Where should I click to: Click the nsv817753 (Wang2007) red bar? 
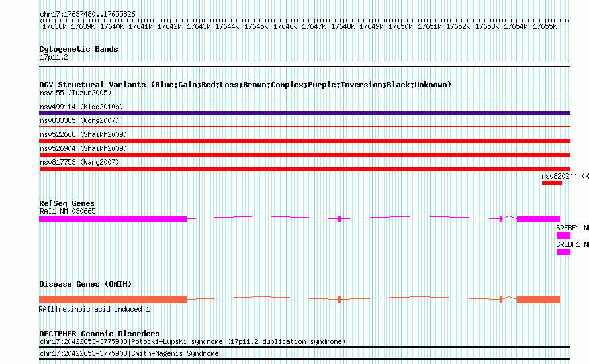pos(304,169)
